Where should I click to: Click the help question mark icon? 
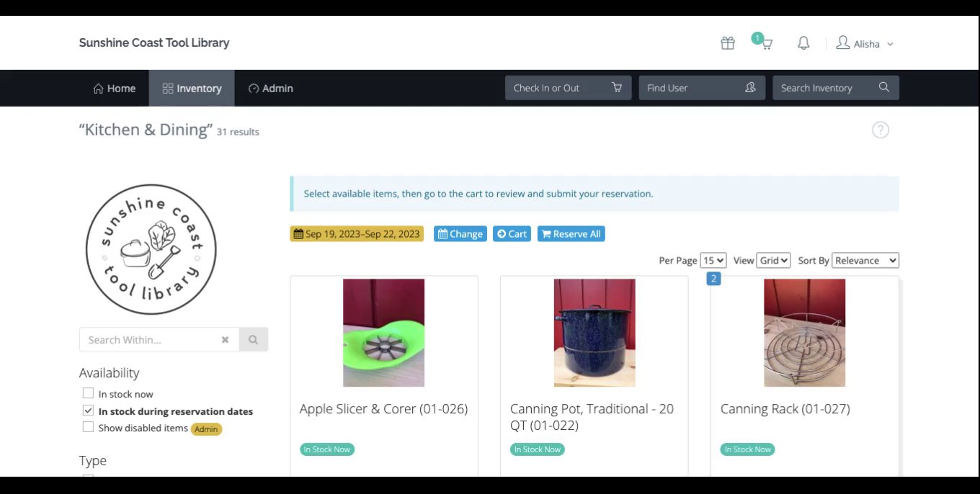point(880,130)
